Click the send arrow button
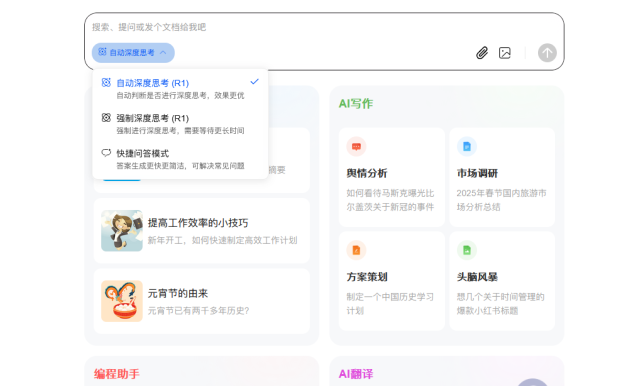This screenshot has height=386, width=626. pyautogui.click(x=547, y=53)
